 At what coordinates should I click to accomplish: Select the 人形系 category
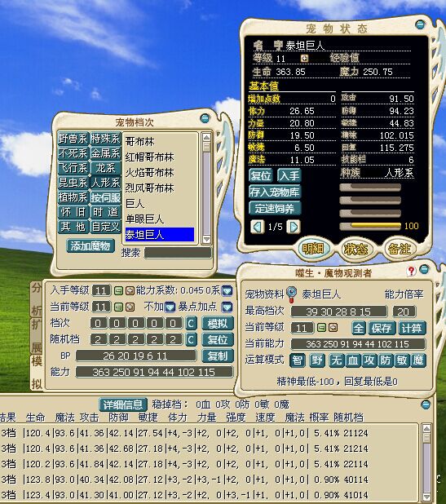coord(105,183)
